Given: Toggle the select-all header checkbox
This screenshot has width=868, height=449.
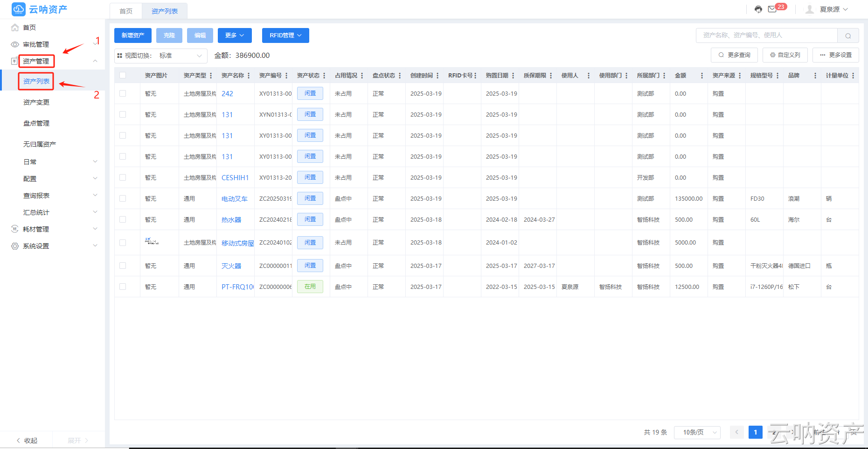Looking at the screenshot, I should pos(123,75).
